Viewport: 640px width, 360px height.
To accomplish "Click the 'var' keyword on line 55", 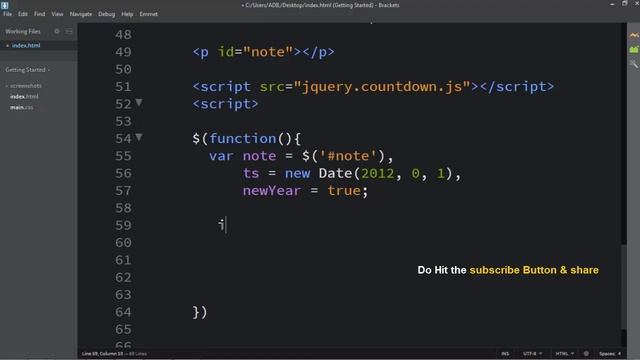I will pos(221,156).
